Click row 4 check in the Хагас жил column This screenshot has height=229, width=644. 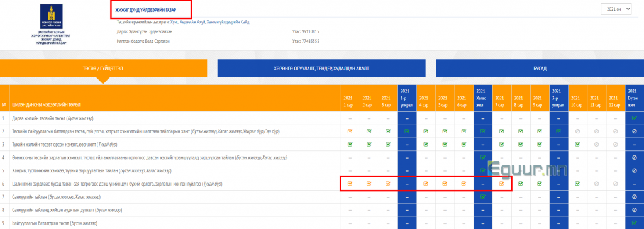(482, 157)
